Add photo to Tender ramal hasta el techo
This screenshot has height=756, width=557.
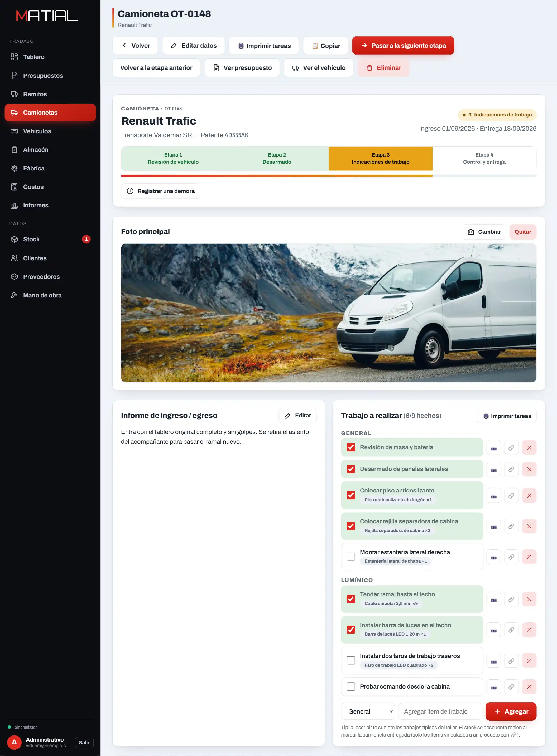pos(493,599)
